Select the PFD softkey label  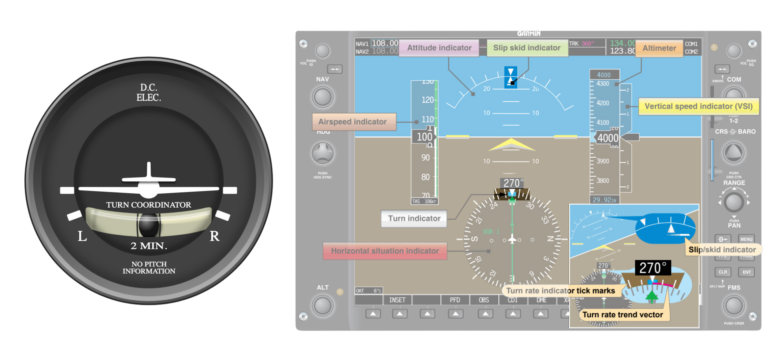(x=455, y=300)
